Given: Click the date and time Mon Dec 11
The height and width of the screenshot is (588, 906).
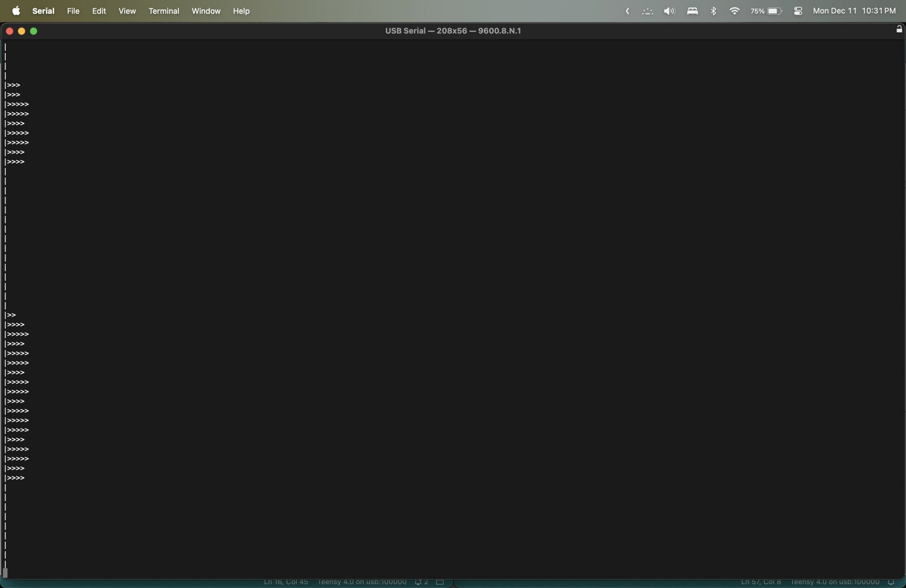Looking at the screenshot, I should (x=854, y=11).
